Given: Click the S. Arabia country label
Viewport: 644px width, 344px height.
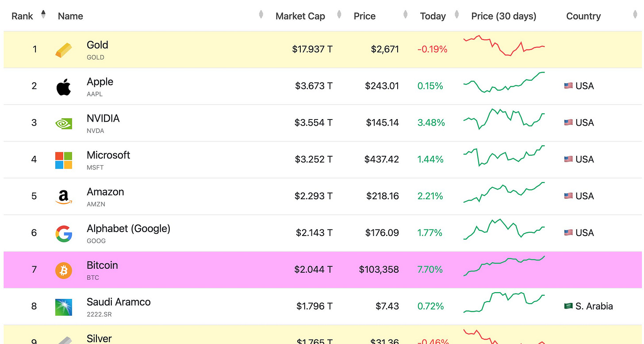Looking at the screenshot, I should pyautogui.click(x=594, y=306).
